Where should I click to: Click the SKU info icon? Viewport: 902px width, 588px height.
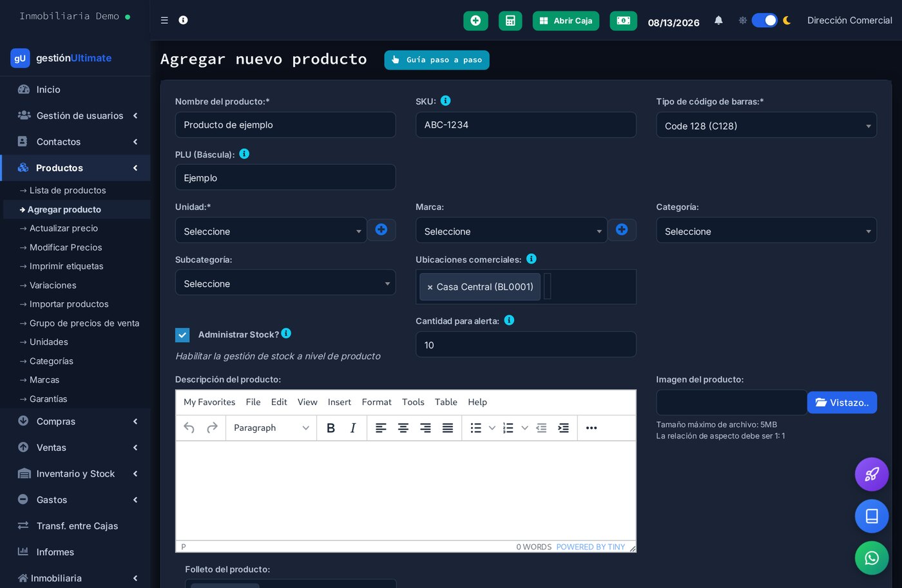tap(445, 100)
